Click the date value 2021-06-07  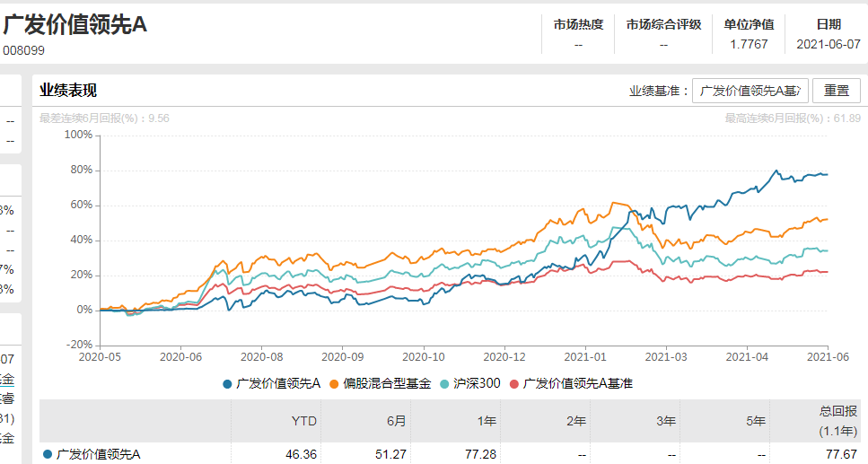pyautogui.click(x=829, y=44)
